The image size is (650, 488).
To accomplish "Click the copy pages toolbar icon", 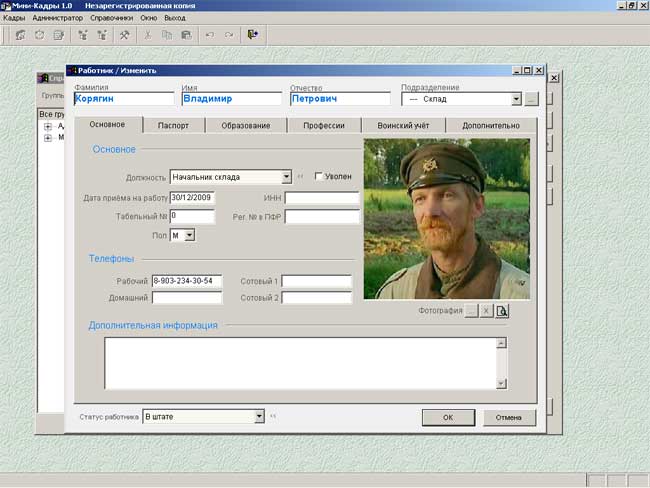I will [x=167, y=35].
